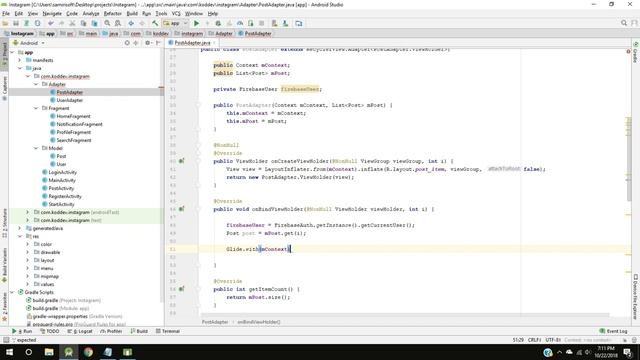This screenshot has width=640, height=360.
Task: Click Android Studio taskbar icon
Action: click(69, 352)
